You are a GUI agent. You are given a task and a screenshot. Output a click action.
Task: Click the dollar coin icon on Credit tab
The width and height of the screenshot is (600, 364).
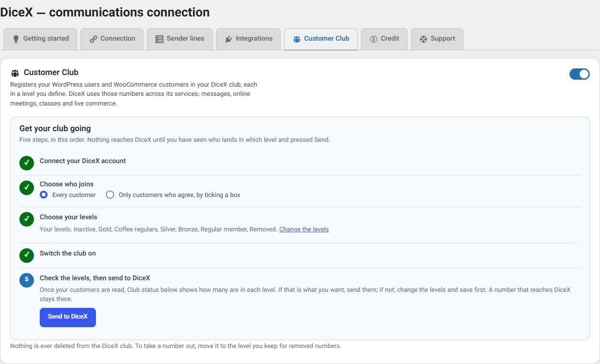[x=374, y=39]
